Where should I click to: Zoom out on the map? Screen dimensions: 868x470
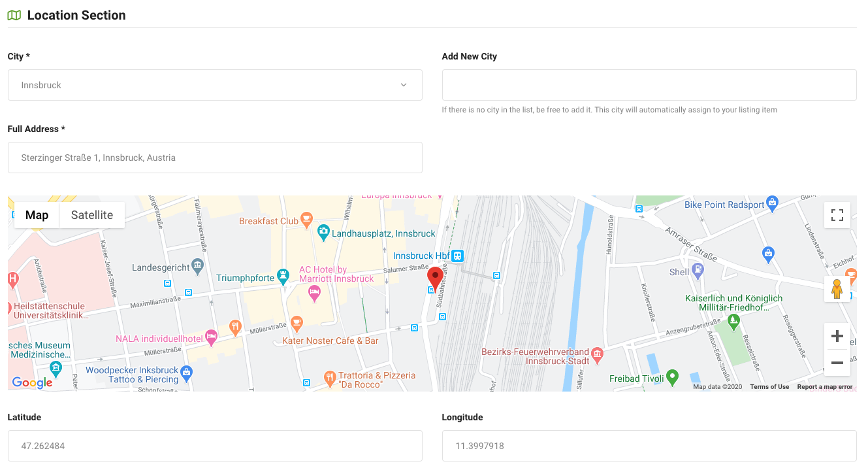pyautogui.click(x=837, y=363)
